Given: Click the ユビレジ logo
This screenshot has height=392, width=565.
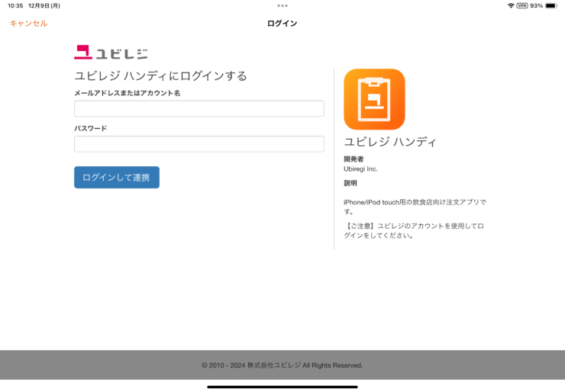Looking at the screenshot, I should [111, 52].
